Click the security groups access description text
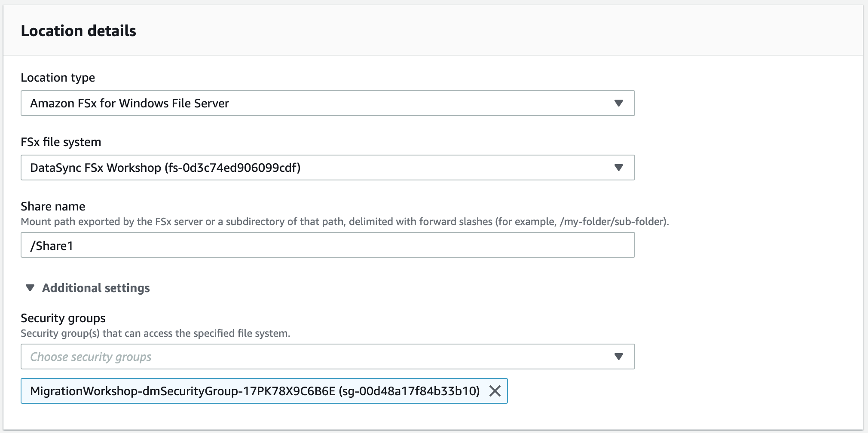 tap(156, 333)
